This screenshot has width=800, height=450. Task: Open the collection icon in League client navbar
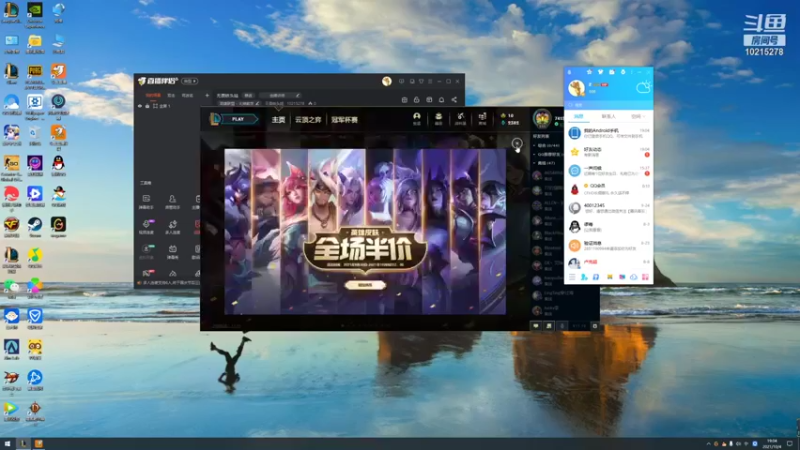click(x=438, y=118)
